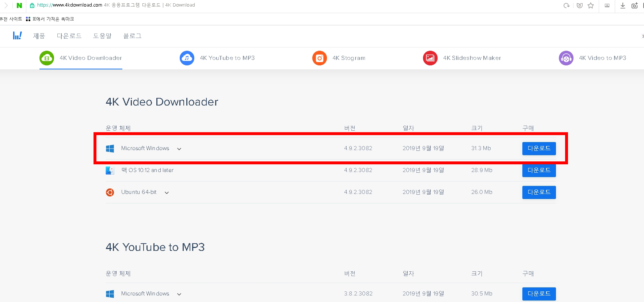Viewport: 644px width, 302px height.
Task: Expand the Ubuntu 64-bit version dropdown
Action: click(167, 193)
